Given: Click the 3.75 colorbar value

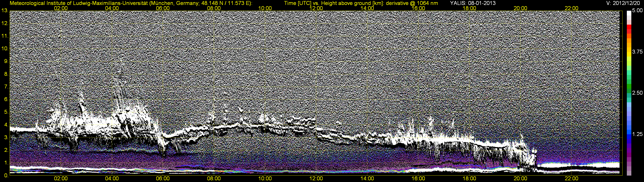Looking at the screenshot, I should (x=637, y=52).
